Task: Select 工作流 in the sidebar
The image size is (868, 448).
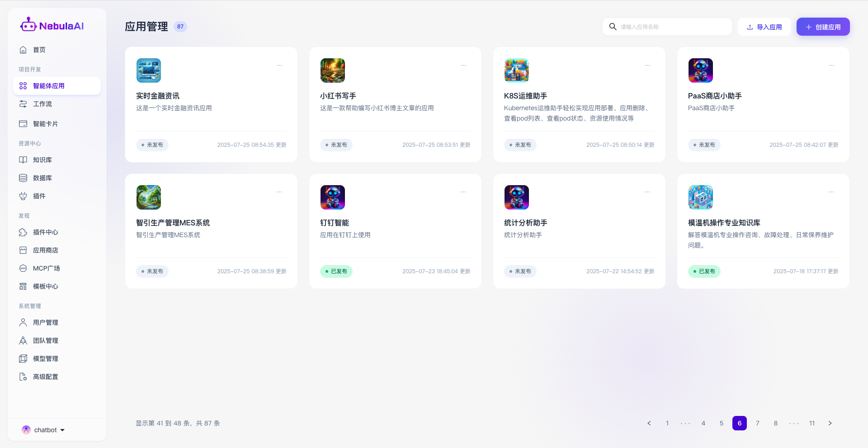Action: 42,104
